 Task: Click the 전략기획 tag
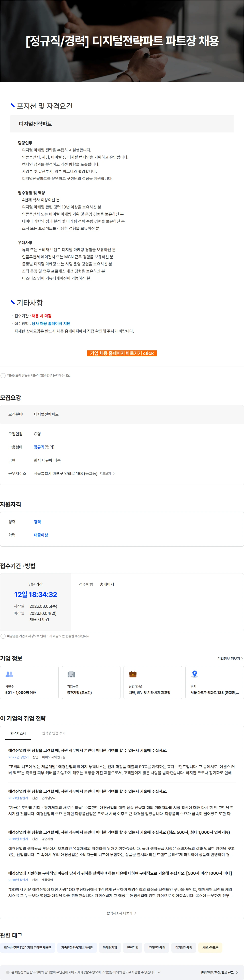133,947
